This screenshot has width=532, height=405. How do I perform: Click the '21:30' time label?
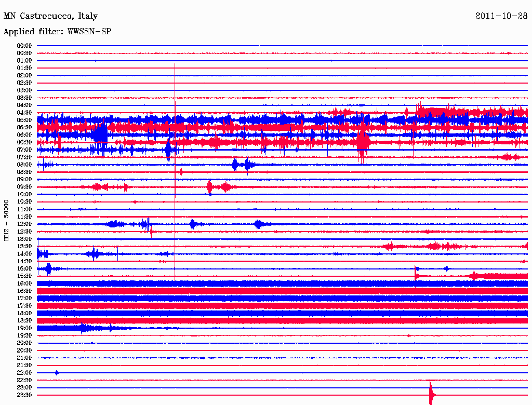click(24, 366)
